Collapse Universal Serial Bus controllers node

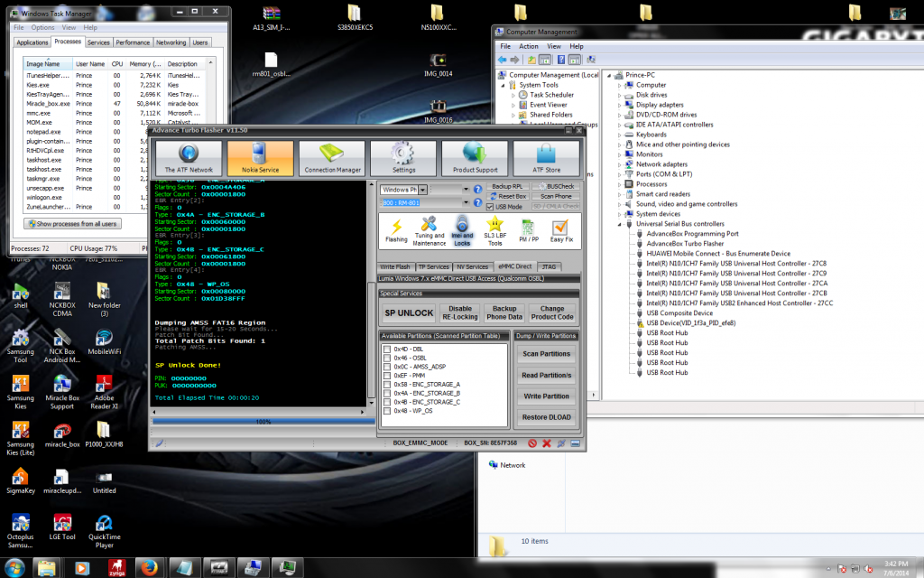pos(620,224)
